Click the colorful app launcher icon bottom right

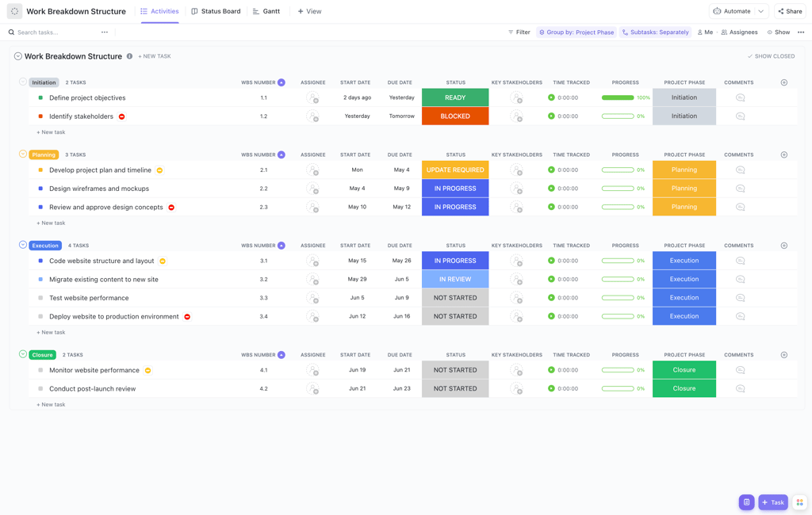point(799,502)
